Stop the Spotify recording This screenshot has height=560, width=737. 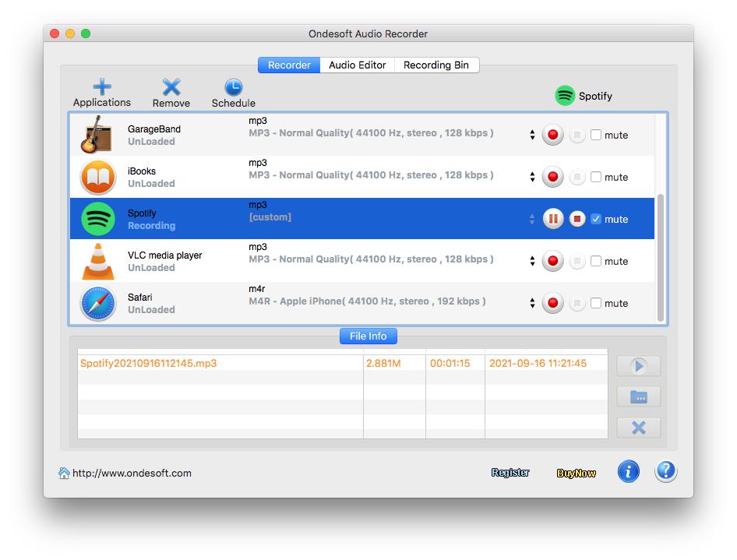(x=577, y=219)
